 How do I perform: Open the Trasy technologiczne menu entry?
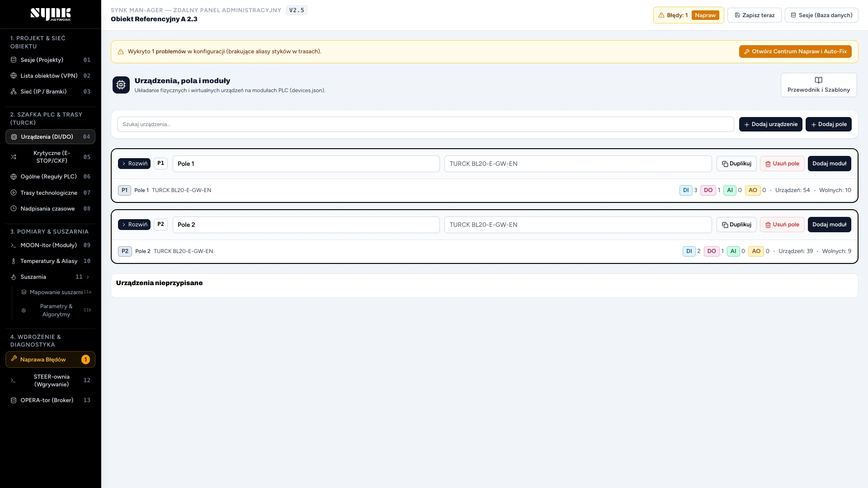point(50,193)
